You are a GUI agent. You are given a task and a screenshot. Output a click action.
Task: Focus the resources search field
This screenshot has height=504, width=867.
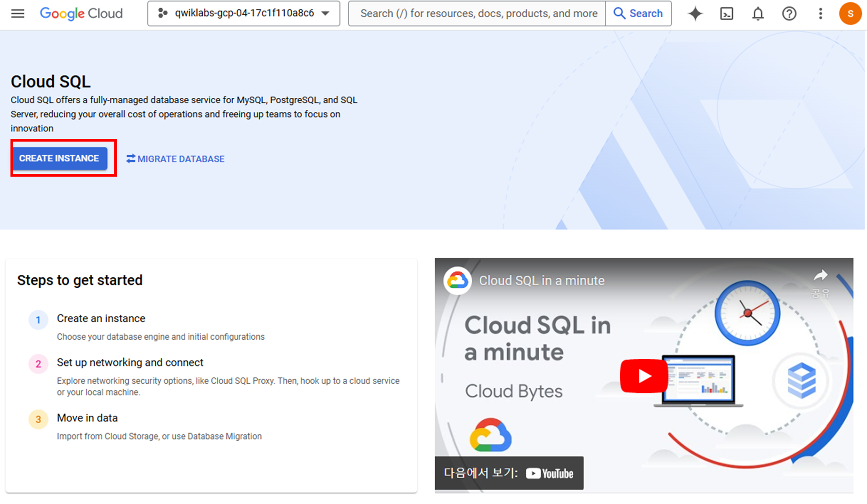coord(477,14)
